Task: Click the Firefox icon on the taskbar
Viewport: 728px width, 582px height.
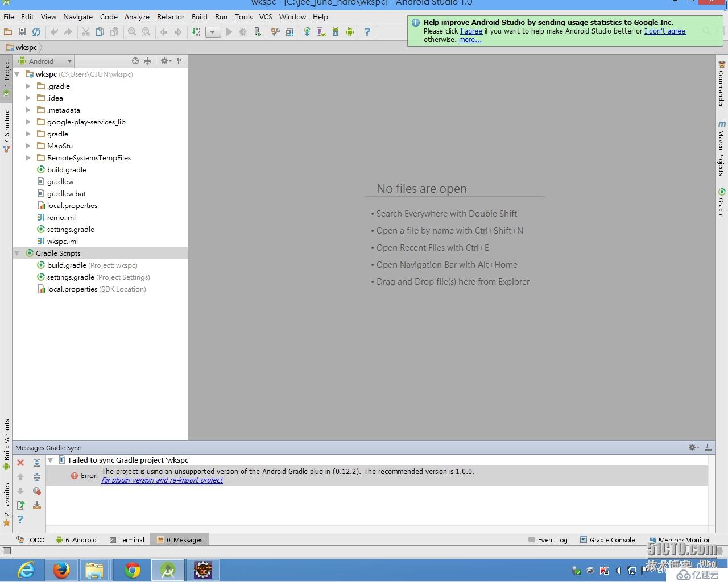Action: pos(61,570)
